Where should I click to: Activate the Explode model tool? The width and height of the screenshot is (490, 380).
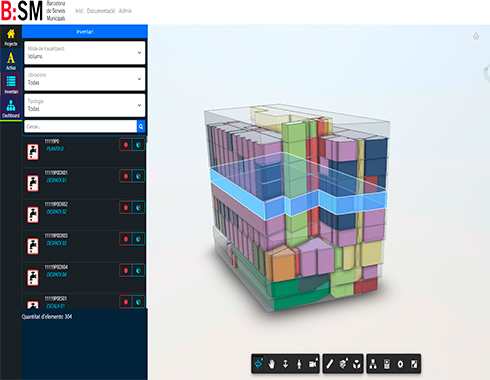click(357, 364)
